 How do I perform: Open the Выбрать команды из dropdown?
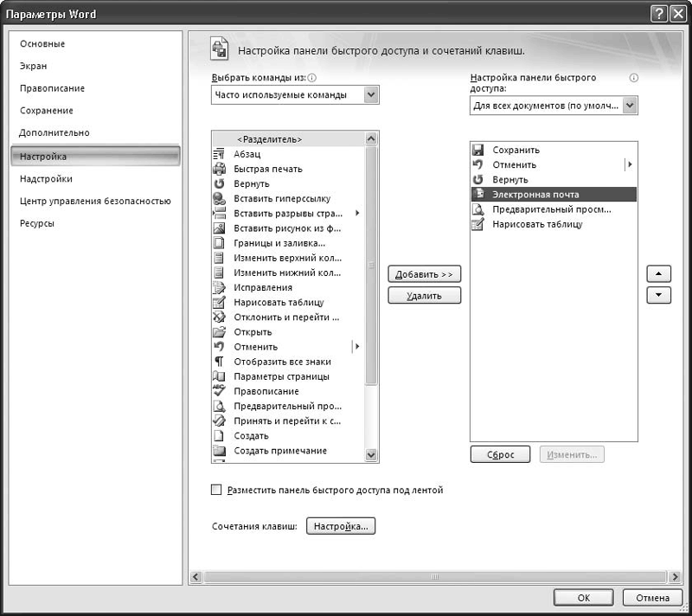[x=371, y=95]
